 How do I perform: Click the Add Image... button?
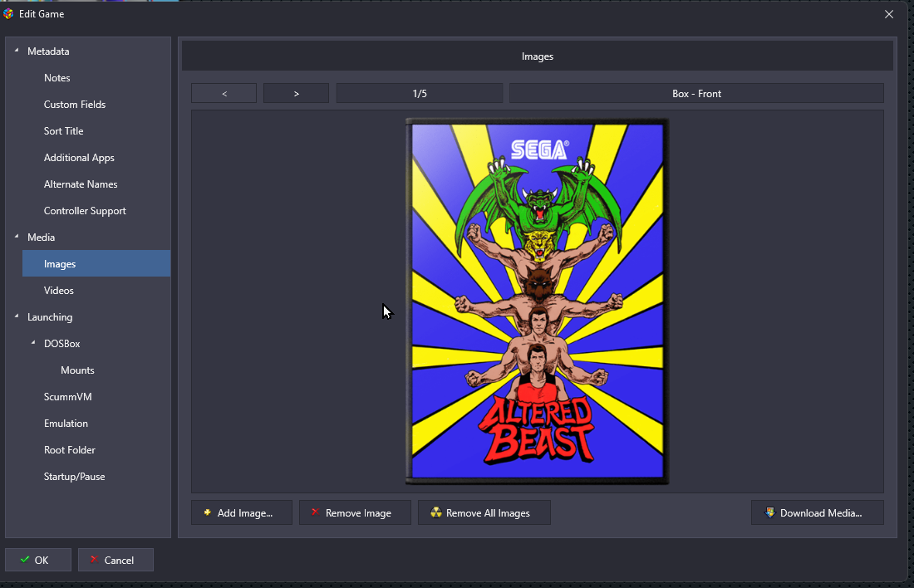(242, 512)
